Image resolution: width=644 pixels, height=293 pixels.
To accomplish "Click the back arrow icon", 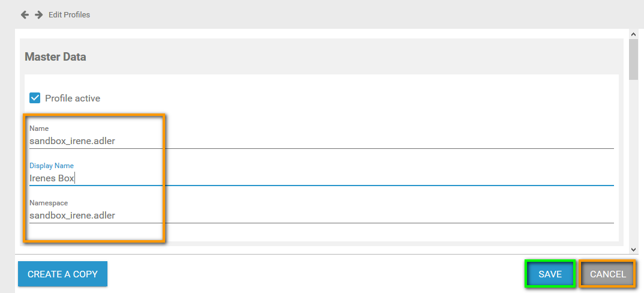I will click(x=25, y=14).
